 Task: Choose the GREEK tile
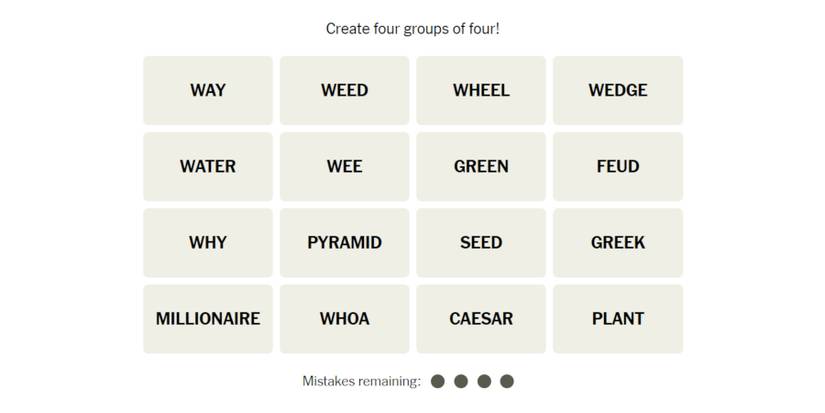(x=618, y=242)
